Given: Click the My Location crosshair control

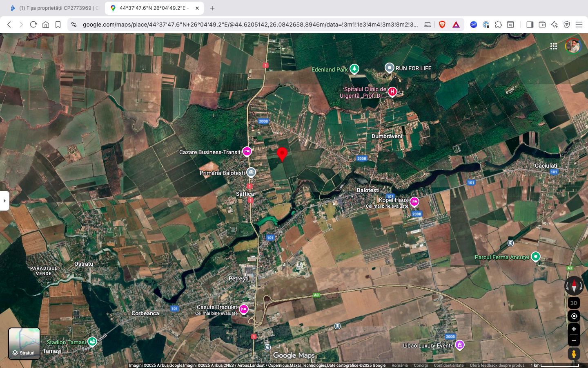Looking at the screenshot, I should pos(574,316).
